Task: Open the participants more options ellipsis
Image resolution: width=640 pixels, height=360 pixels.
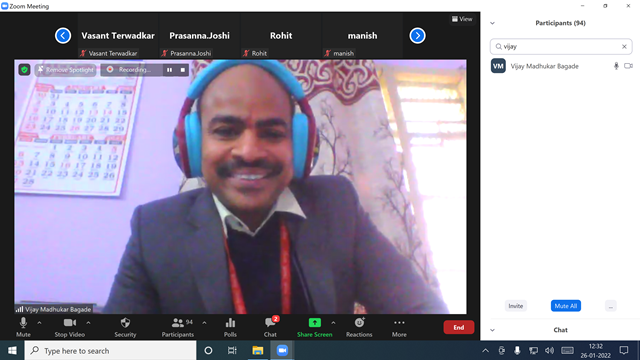Action: [x=610, y=306]
